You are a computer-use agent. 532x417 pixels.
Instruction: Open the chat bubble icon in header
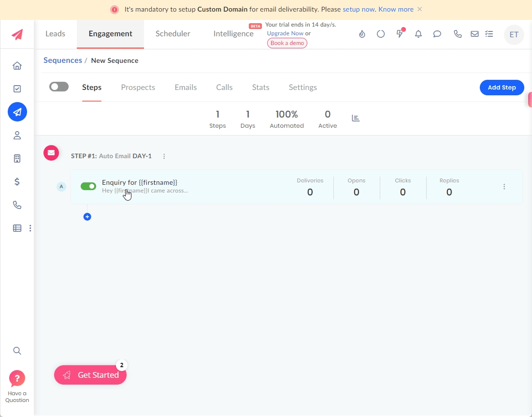[x=437, y=34]
